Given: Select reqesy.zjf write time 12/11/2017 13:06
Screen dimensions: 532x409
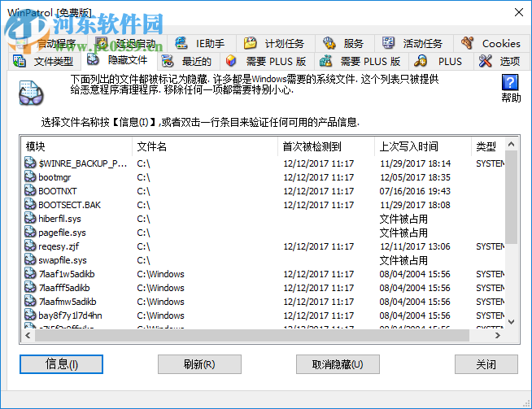Looking at the screenshot, I should click(415, 246).
